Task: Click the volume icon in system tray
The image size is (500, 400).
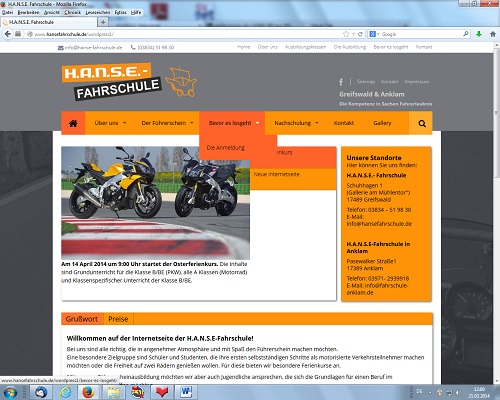Action: [459, 392]
